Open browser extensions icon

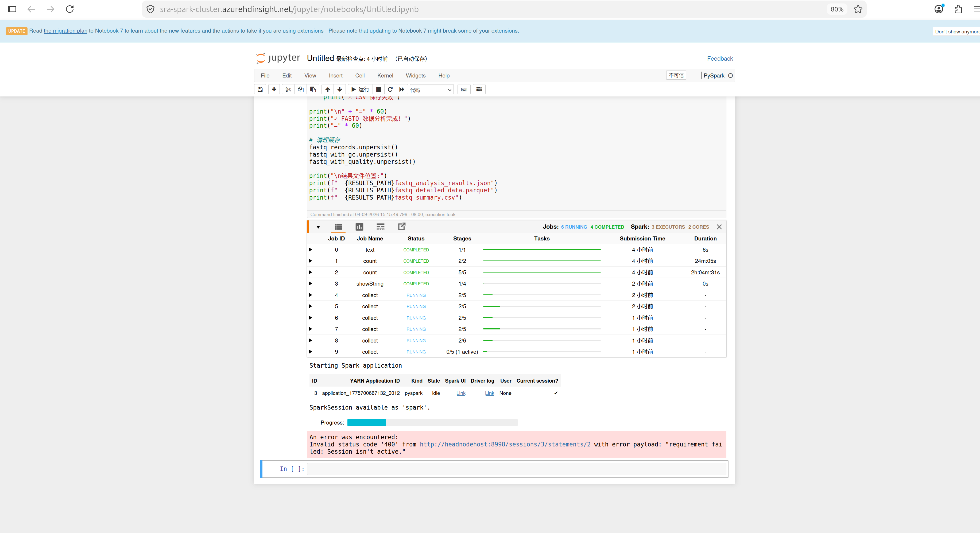pos(958,9)
